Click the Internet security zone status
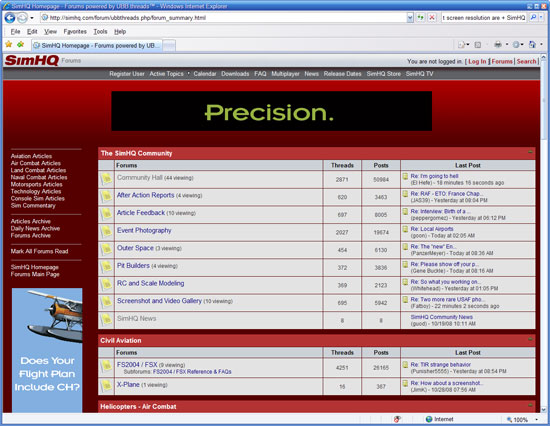This screenshot has height=426, width=550. tap(440, 419)
